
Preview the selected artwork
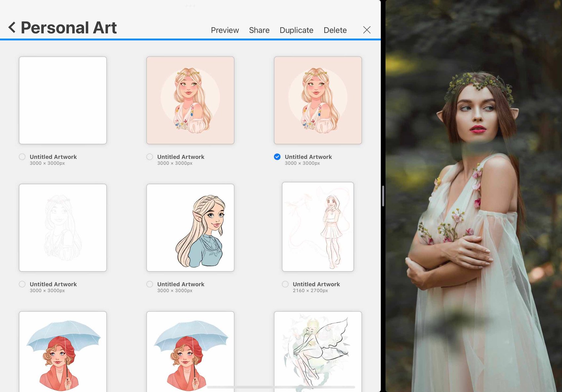click(225, 30)
